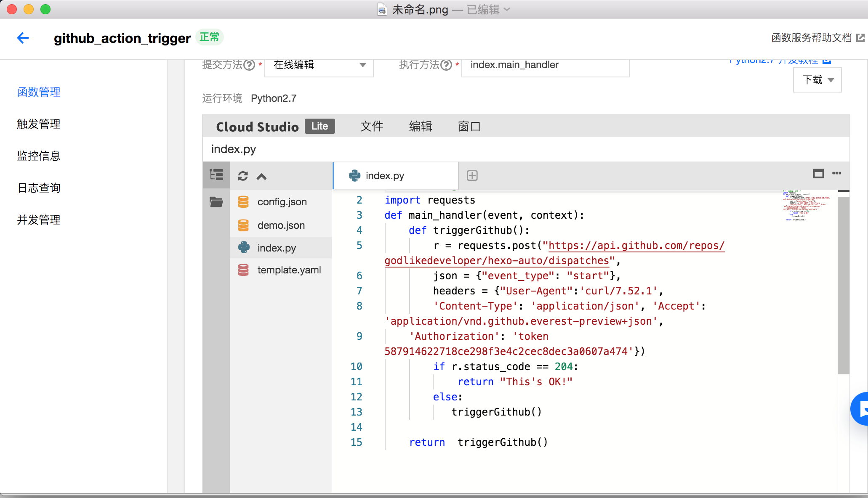Click the refresh file list icon
The width and height of the screenshot is (868, 498).
tap(243, 176)
